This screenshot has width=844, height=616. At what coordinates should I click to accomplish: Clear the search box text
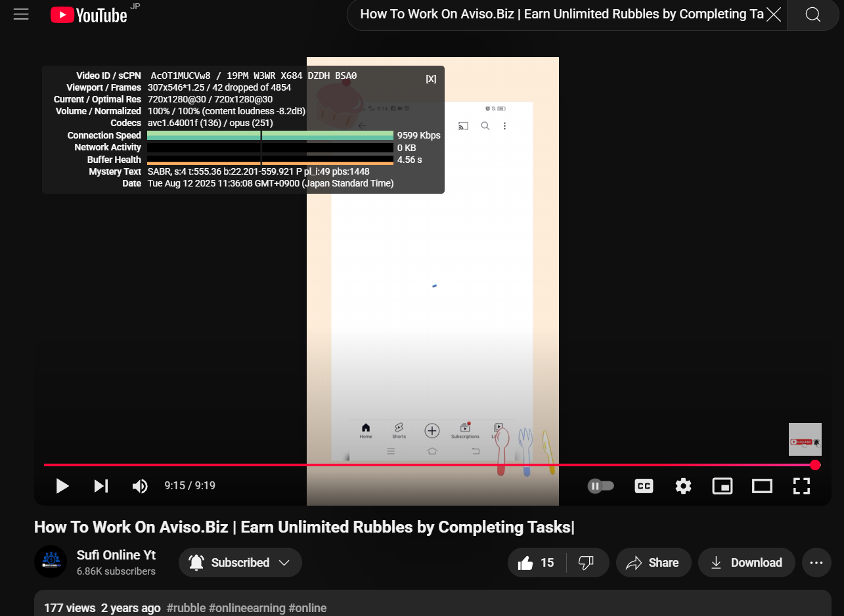click(x=774, y=14)
